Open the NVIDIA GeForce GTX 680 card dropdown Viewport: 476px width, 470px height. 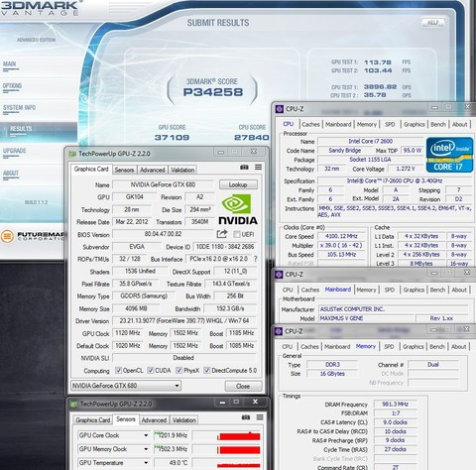coord(126,386)
